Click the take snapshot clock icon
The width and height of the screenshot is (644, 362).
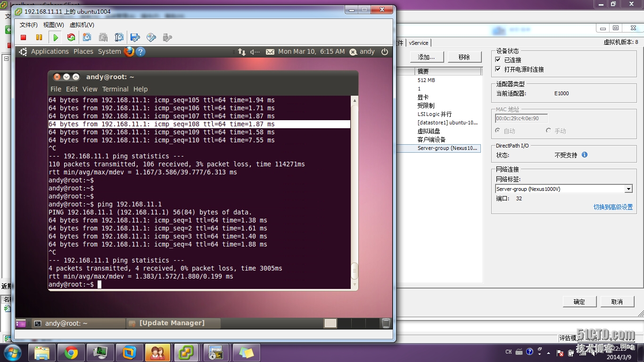pyautogui.click(x=87, y=37)
